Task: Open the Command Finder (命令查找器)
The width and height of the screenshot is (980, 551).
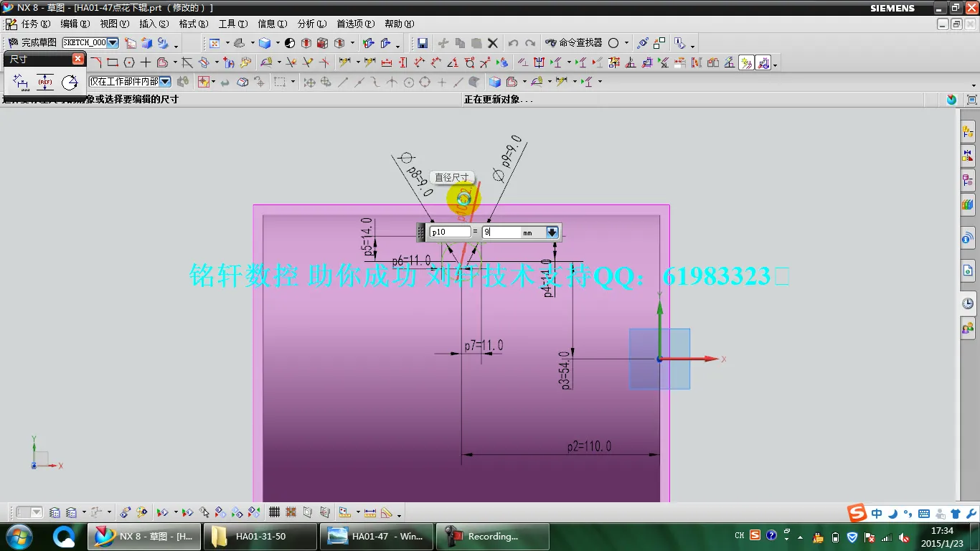Action: click(574, 43)
